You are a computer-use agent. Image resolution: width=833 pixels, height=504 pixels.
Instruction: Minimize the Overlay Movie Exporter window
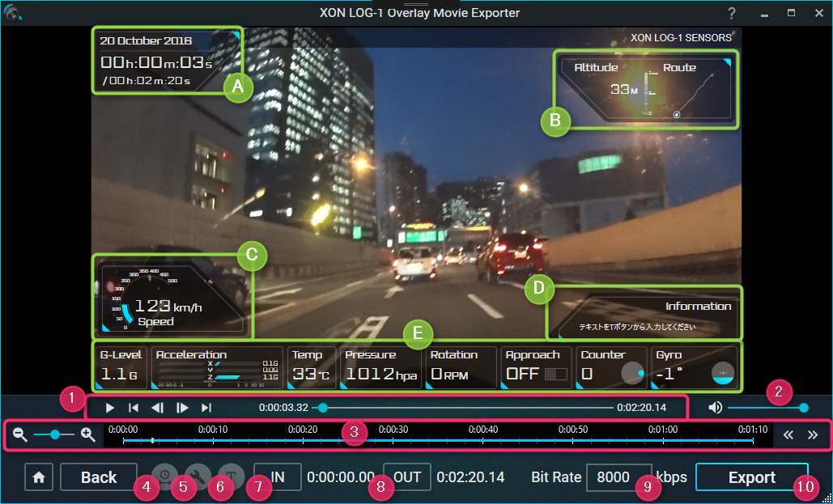click(764, 15)
